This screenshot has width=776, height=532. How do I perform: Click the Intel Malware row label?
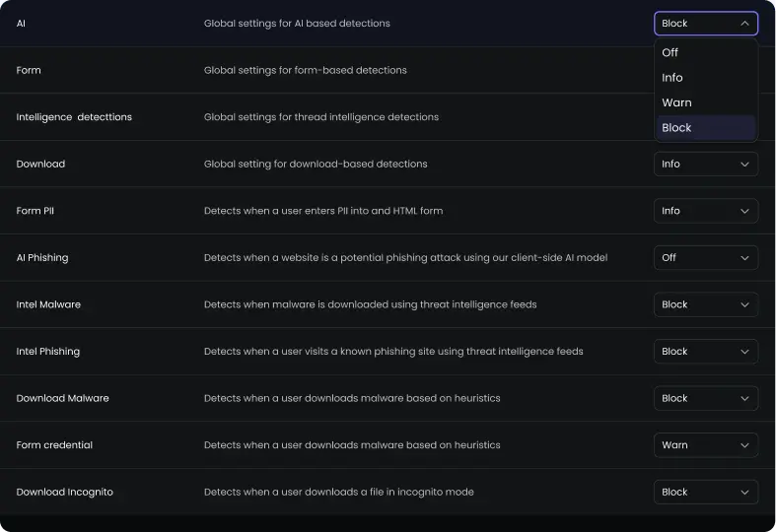[x=48, y=304]
